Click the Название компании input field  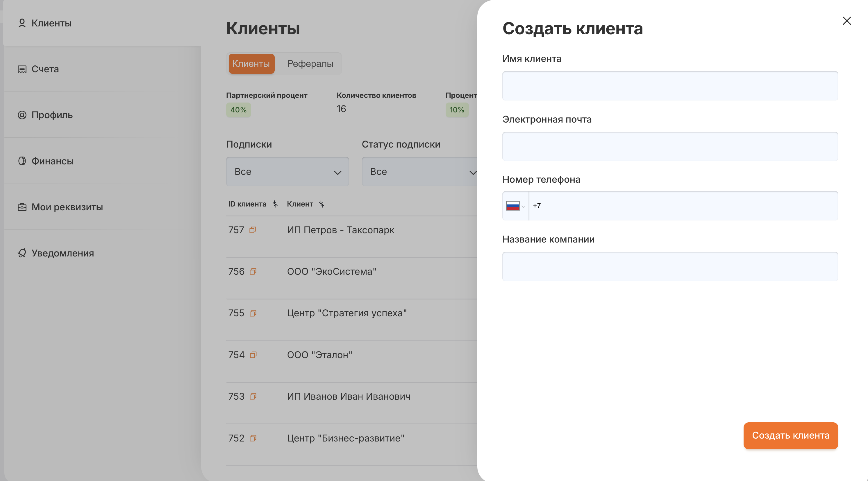pos(670,266)
